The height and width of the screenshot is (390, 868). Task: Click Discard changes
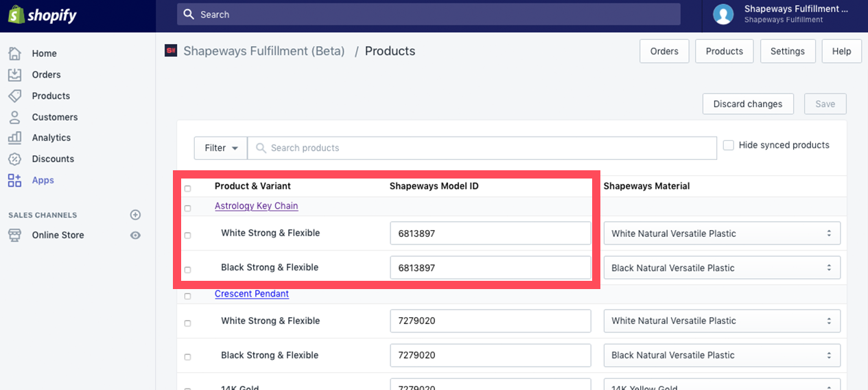(748, 104)
